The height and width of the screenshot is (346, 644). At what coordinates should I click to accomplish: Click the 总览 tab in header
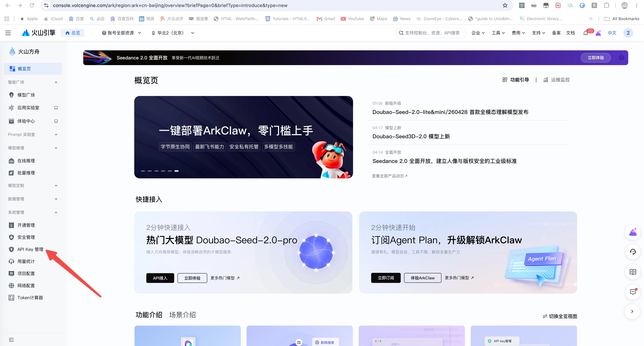(x=72, y=33)
